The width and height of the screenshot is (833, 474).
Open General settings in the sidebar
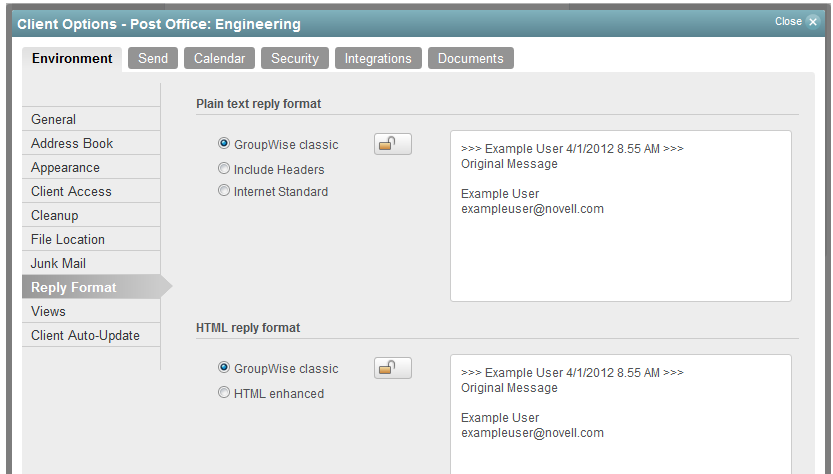pyautogui.click(x=54, y=119)
